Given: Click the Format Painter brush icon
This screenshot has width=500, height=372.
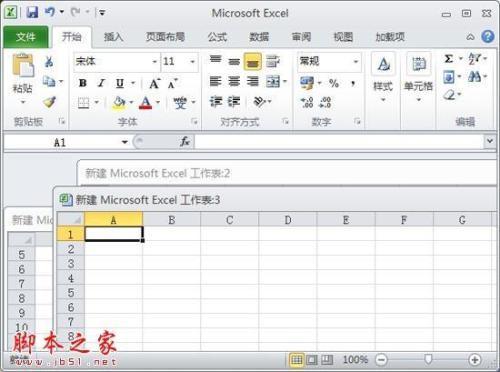Looking at the screenshot, I should (x=50, y=102).
